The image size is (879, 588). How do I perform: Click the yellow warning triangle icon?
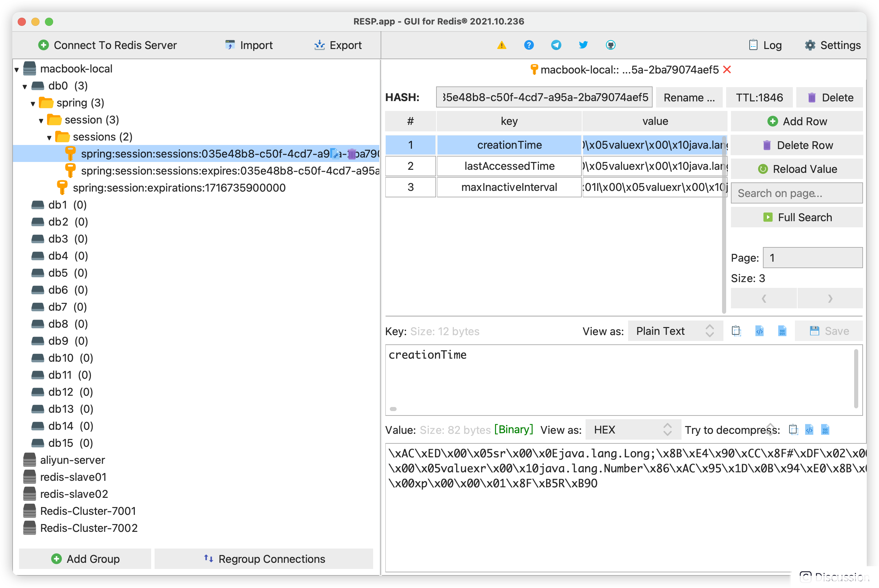click(x=501, y=45)
